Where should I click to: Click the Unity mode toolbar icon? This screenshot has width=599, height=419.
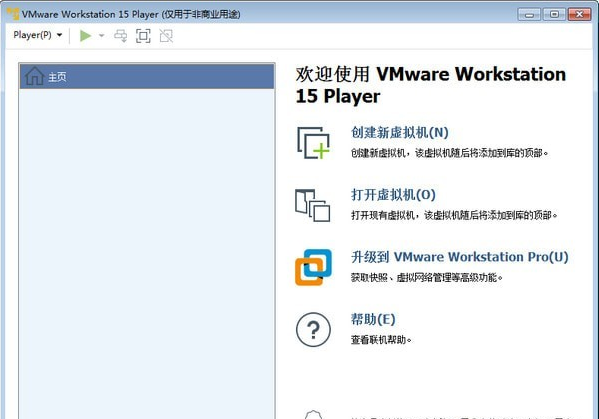click(166, 36)
